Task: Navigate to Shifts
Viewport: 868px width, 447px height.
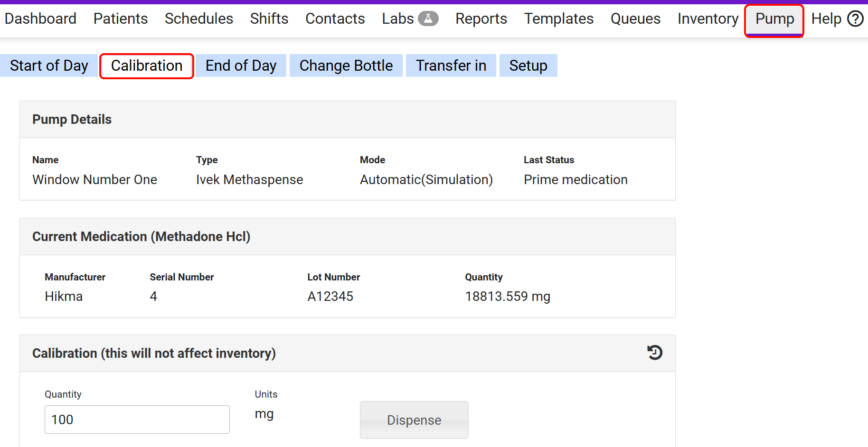Action: pos(269,19)
